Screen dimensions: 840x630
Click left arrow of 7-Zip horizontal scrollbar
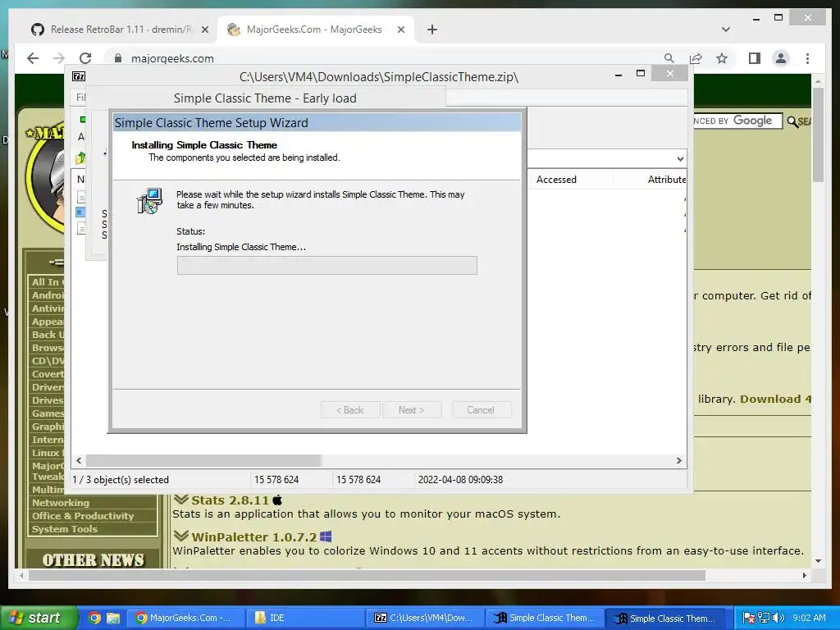tap(80, 461)
